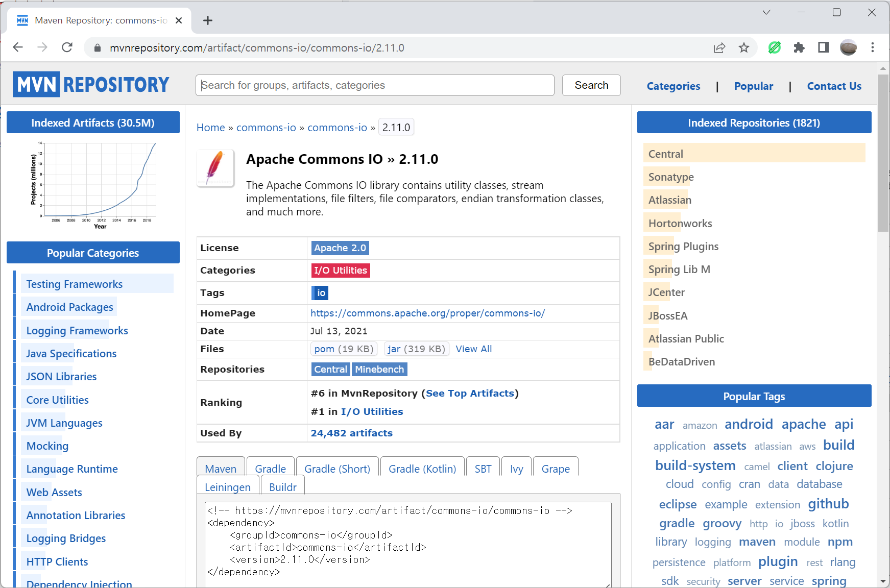Viewport: 890px width, 588px height.
Task: Open HTTP Clients category
Action: click(x=57, y=562)
